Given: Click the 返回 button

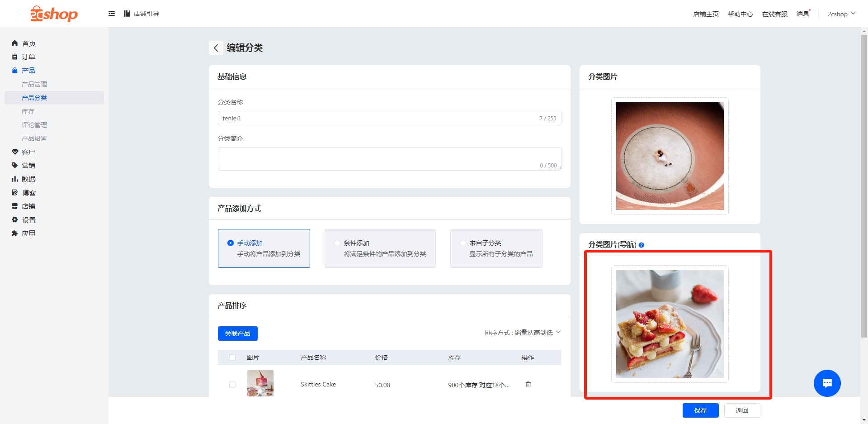Looking at the screenshot, I should pos(742,410).
